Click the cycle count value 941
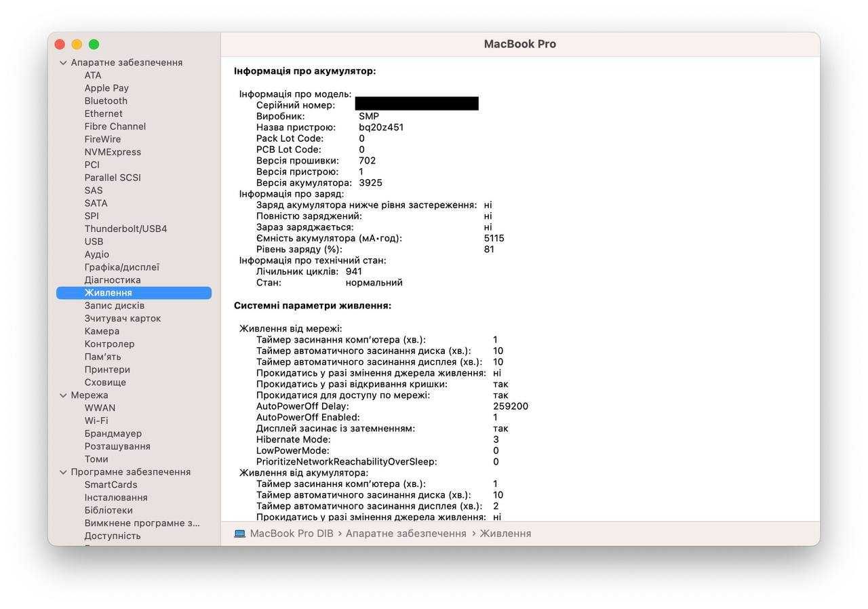 click(x=354, y=271)
